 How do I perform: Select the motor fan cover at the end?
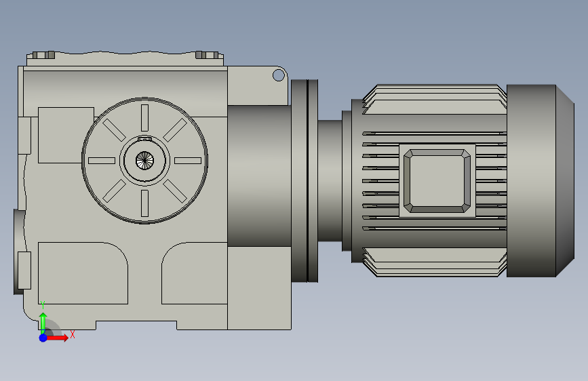pos(541,181)
